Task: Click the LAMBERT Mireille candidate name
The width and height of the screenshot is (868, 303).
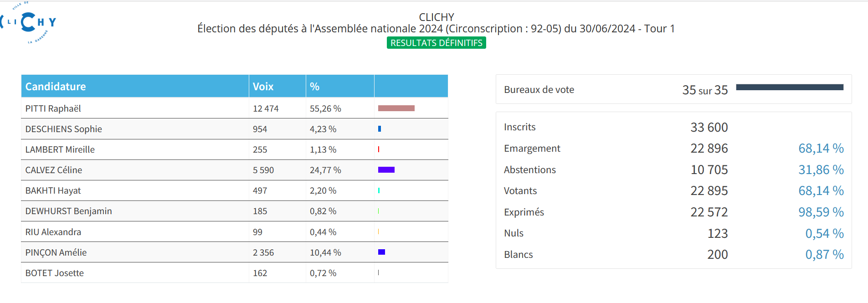Action: [x=60, y=149]
